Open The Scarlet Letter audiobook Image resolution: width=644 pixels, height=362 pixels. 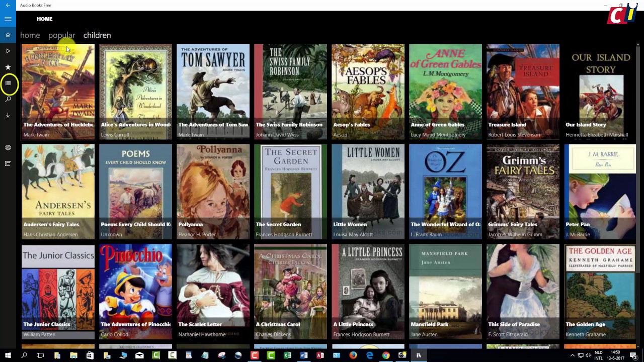pos(213,292)
